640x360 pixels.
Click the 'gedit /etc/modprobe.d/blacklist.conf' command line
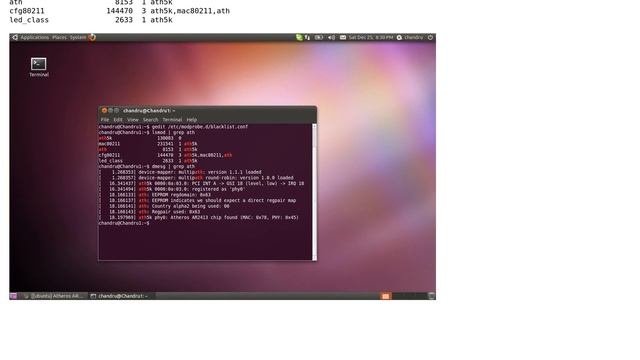click(x=173, y=127)
